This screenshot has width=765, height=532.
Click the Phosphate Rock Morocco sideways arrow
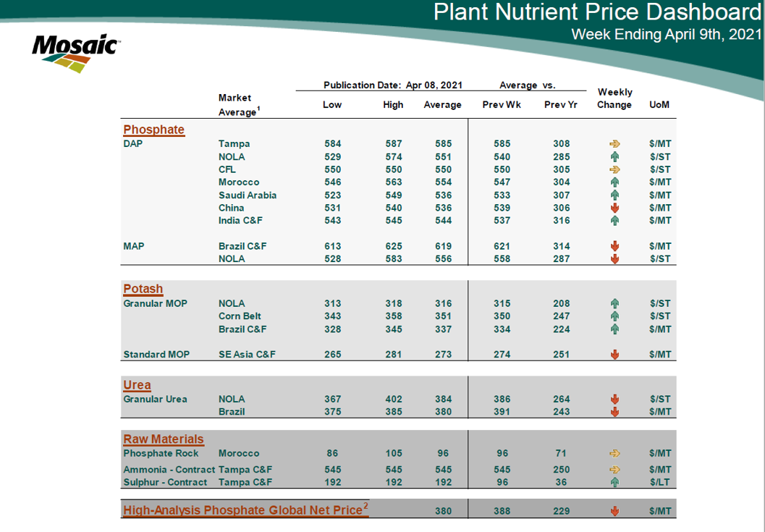pos(614,454)
